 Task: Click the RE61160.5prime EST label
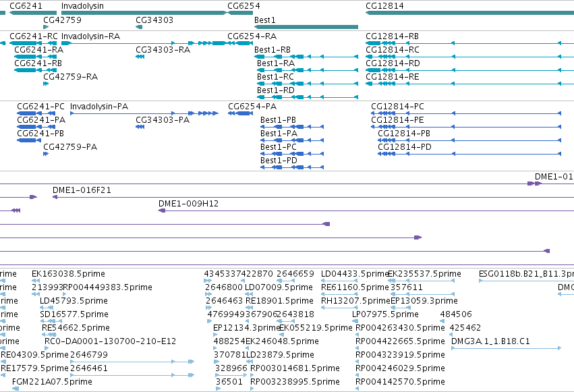[355, 287]
